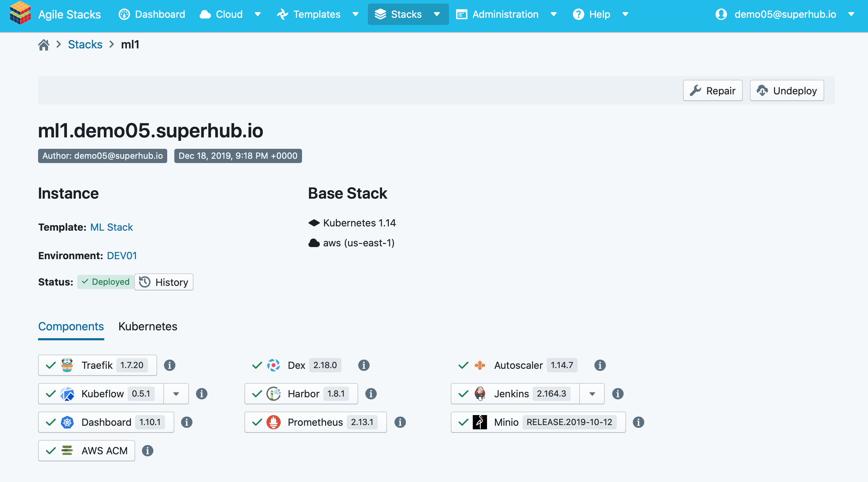Click the "aws (us-east-1)" region text
This screenshot has width=868, height=482.
tap(359, 243)
